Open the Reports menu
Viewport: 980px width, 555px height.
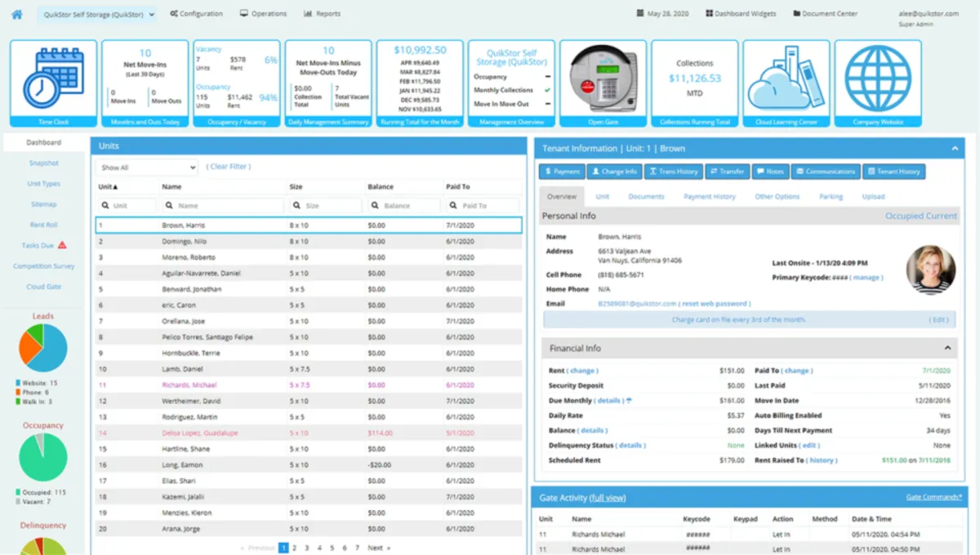coord(322,14)
